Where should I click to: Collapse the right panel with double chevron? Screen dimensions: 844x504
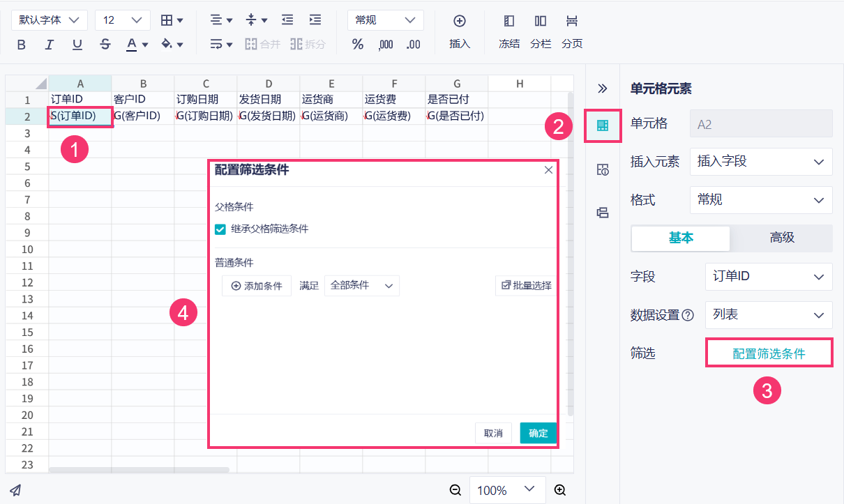coord(603,89)
